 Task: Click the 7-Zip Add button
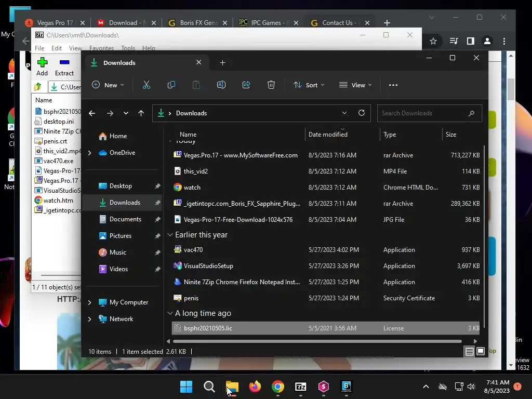42,67
